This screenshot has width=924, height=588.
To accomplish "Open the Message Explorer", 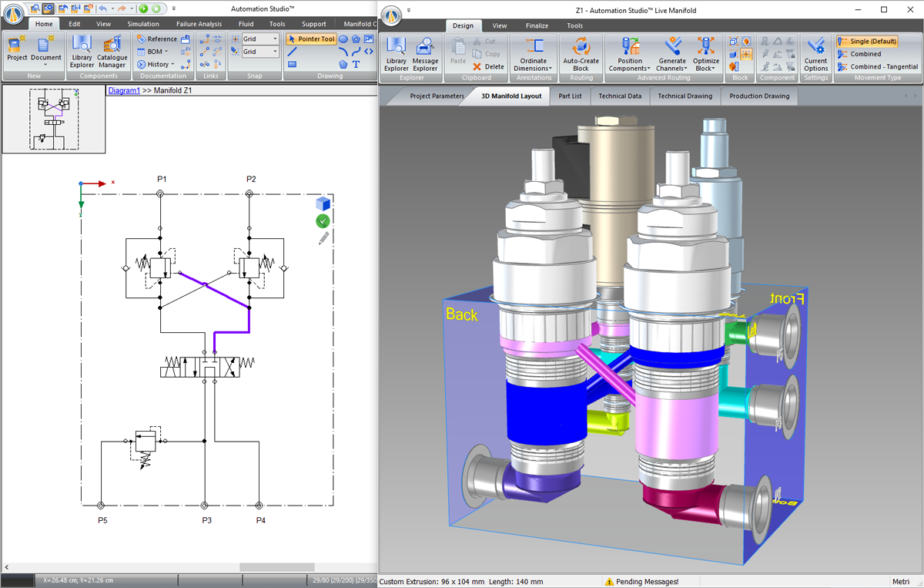I will 425,54.
